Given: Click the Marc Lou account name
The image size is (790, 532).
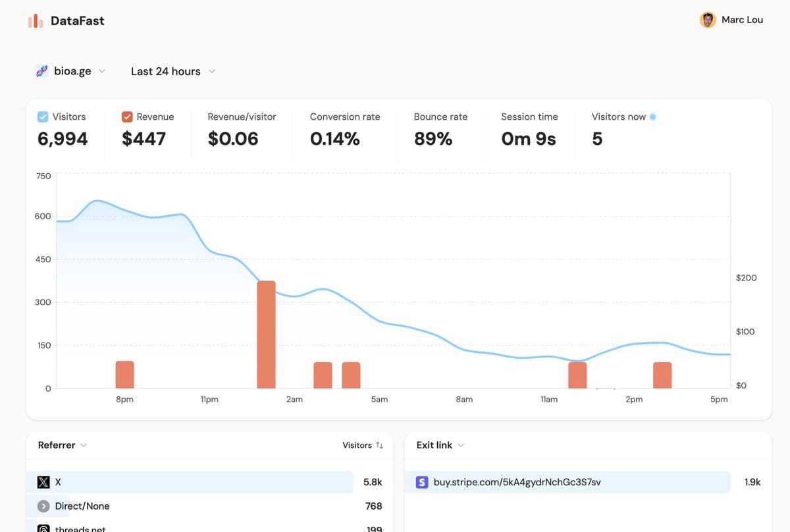Looking at the screenshot, I should (x=743, y=20).
